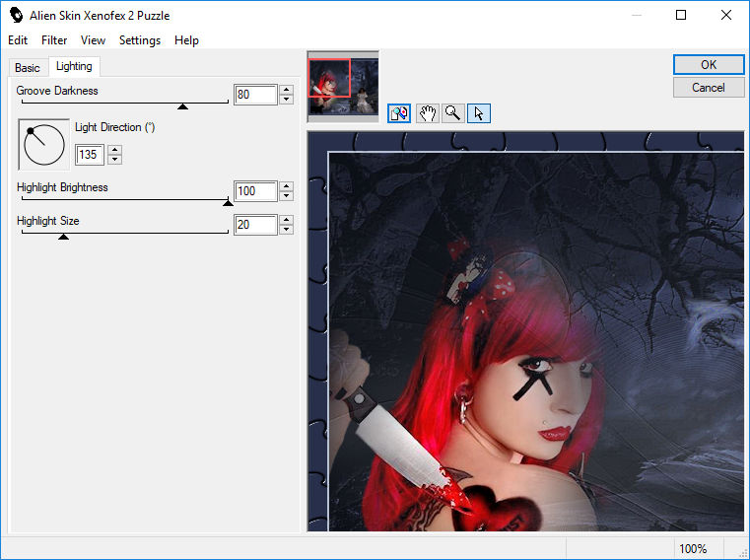Screen dimensions: 750x560
Task: Click the Light Direction degree field
Action: (90, 155)
